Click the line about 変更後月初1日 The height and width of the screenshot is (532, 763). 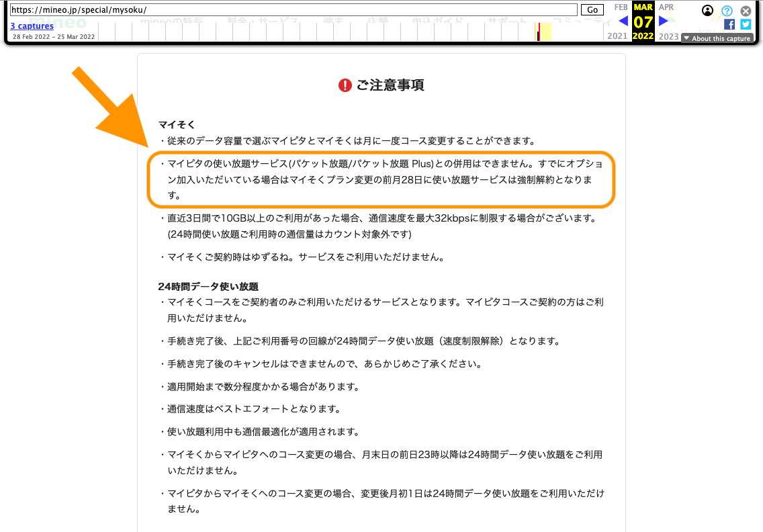pos(381,501)
